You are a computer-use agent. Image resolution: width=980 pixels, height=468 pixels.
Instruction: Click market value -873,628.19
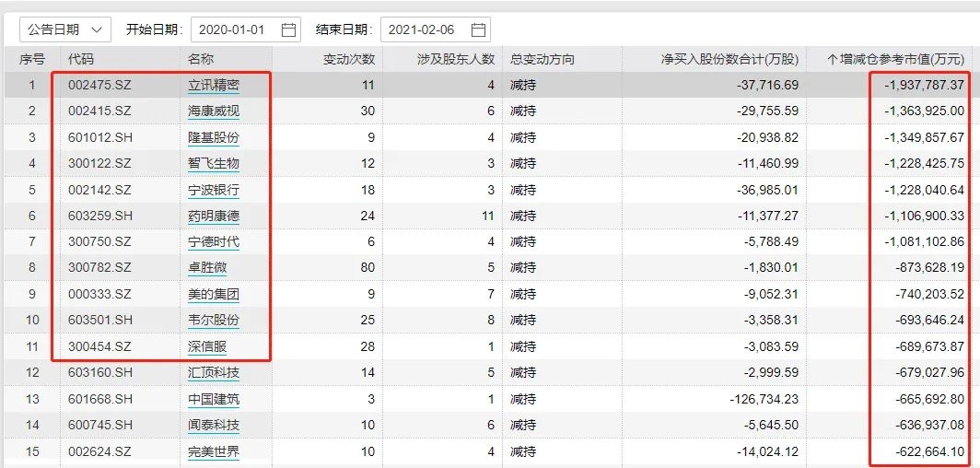pyautogui.click(x=929, y=268)
